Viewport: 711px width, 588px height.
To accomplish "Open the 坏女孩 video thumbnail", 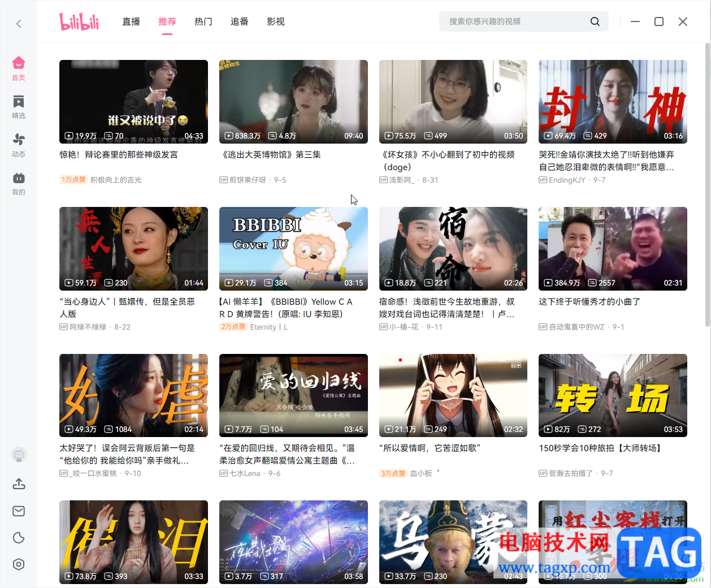I will pyautogui.click(x=453, y=102).
